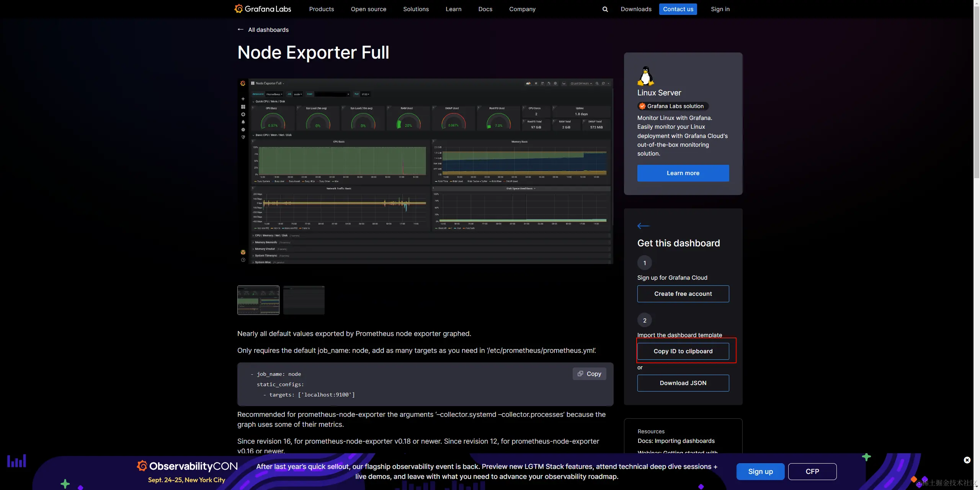Click the ObservabilityCON logo in banner
Viewport: 980px width, 490px height.
(187, 466)
